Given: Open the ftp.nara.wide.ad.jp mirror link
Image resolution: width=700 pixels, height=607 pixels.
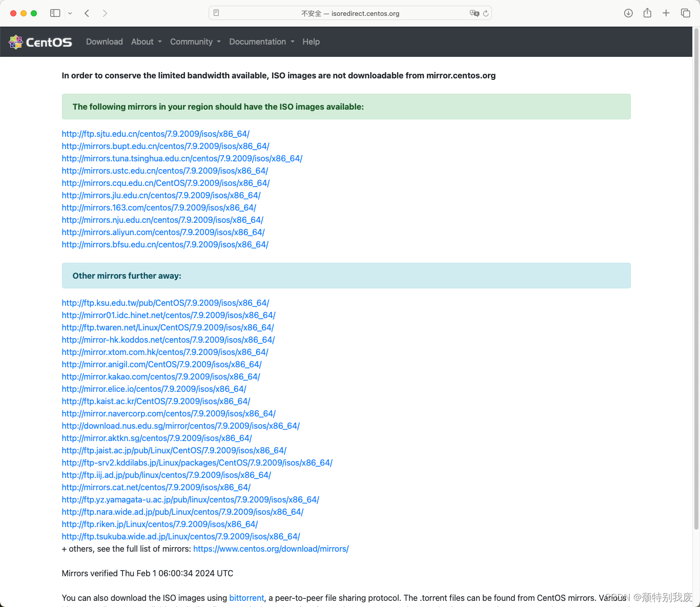Looking at the screenshot, I should (x=182, y=512).
